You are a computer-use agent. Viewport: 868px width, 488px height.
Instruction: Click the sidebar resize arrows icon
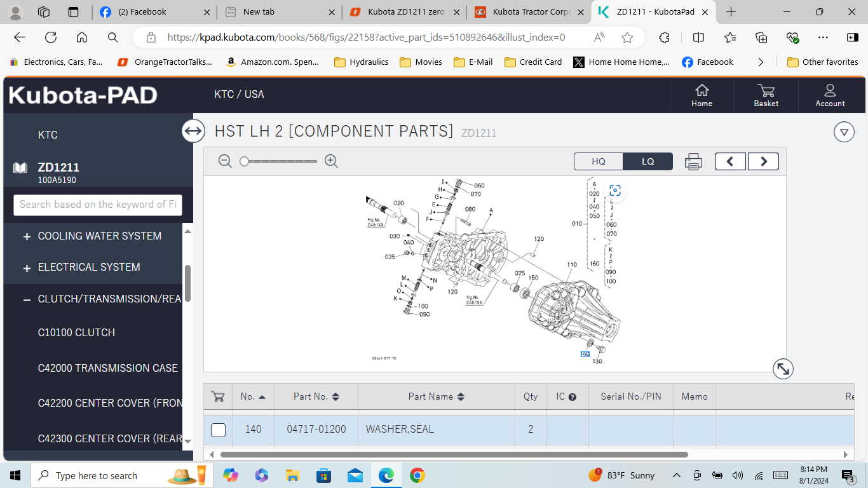[x=193, y=132]
